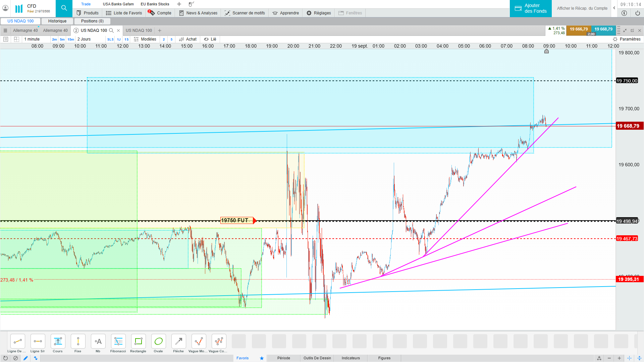Image resolution: width=644 pixels, height=362 pixels.
Task: Click the Ajouter des Fonds button
Action: click(531, 8)
